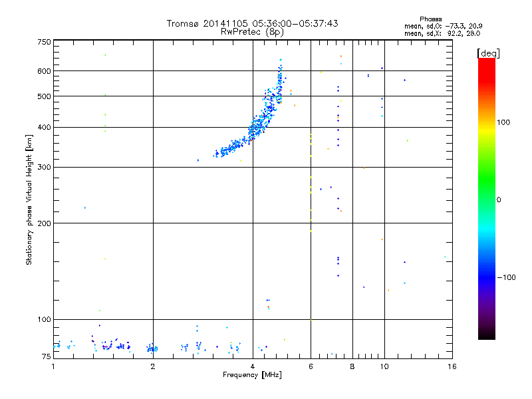Click the '500' height axis tick label
532x399 pixels.
click(x=44, y=96)
